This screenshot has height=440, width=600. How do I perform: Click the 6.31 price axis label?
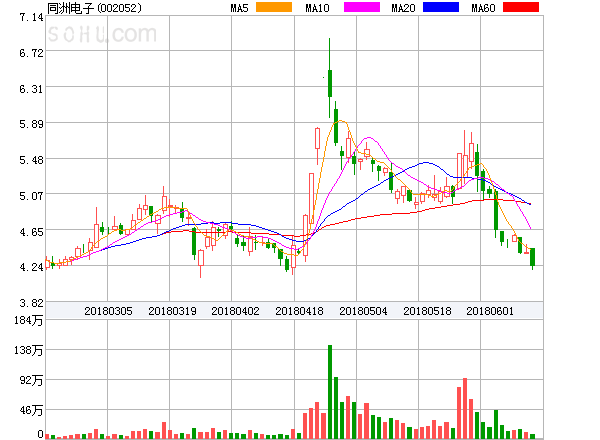[31, 89]
